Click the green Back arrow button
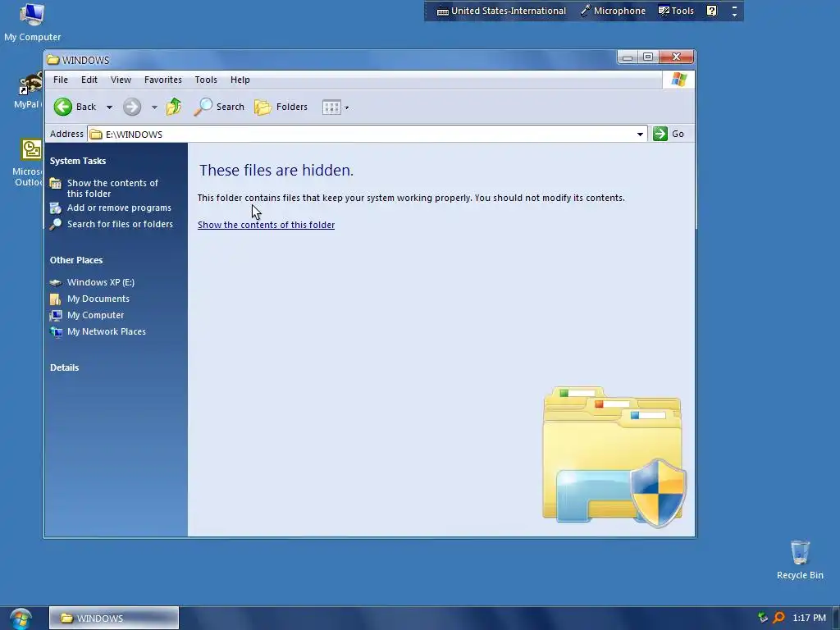840x630 pixels. tap(63, 107)
